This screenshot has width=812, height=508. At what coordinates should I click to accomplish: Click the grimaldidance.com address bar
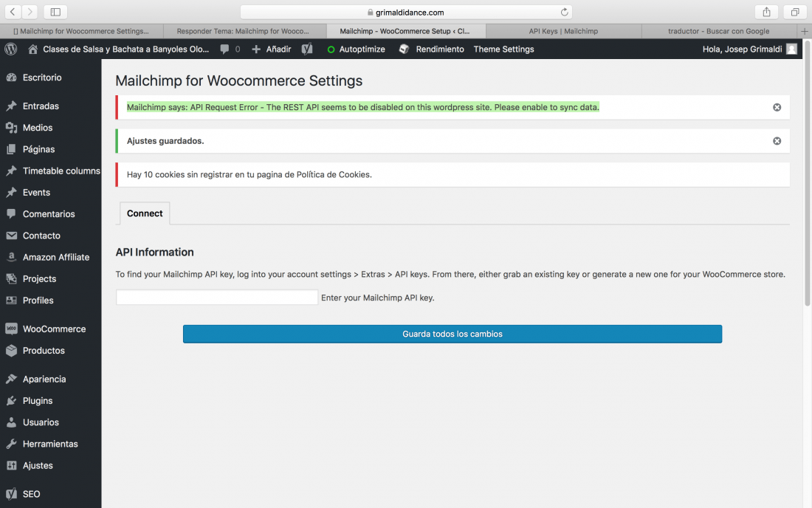[407, 12]
